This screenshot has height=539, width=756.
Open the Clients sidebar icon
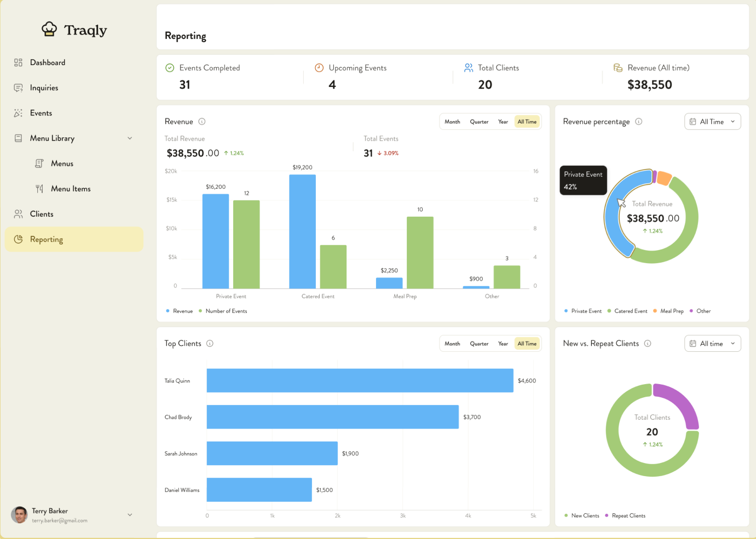tap(18, 214)
